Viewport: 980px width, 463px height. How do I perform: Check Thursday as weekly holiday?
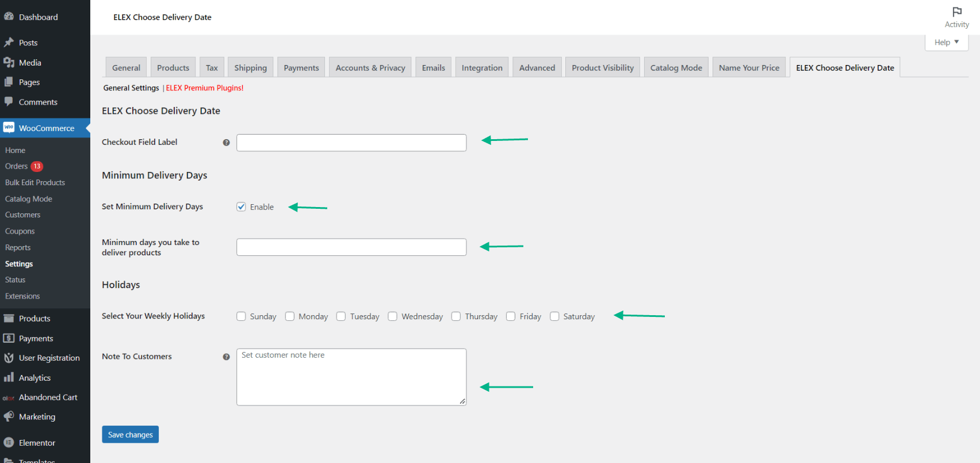click(x=456, y=316)
